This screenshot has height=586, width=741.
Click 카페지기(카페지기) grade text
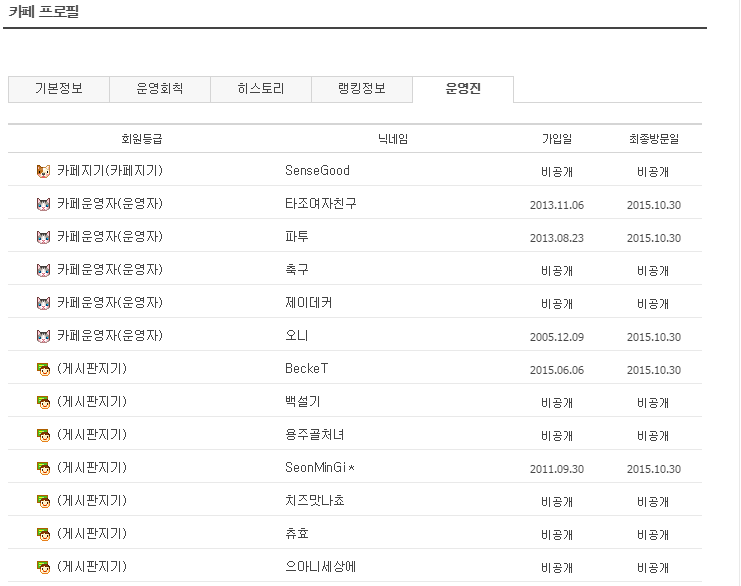pyautogui.click(x=110, y=171)
